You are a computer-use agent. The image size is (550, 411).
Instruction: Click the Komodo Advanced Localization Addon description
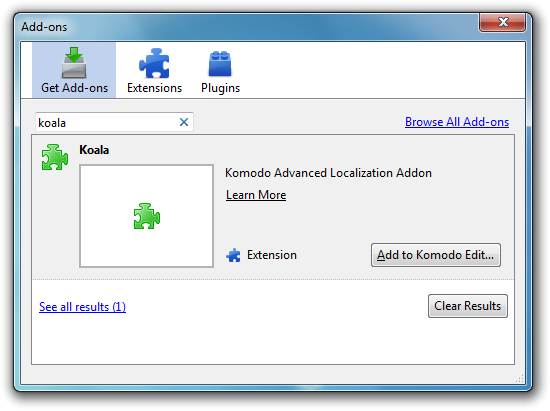click(328, 173)
